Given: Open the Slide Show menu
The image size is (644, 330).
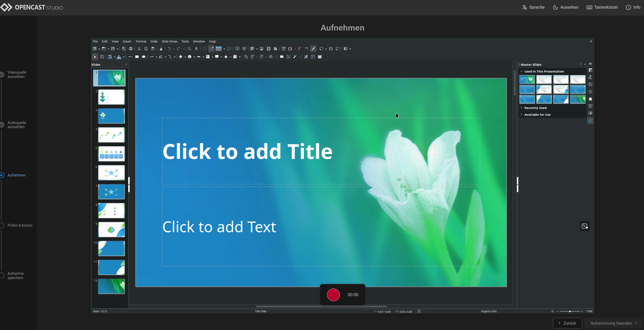Looking at the screenshot, I should coord(169,41).
